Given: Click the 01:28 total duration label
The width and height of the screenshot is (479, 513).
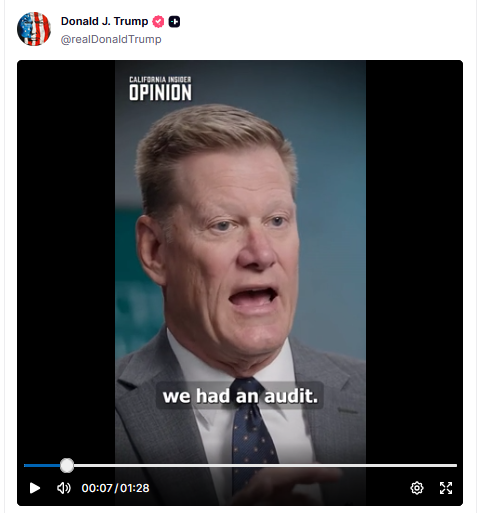Looking at the screenshot, I should 135,488.
